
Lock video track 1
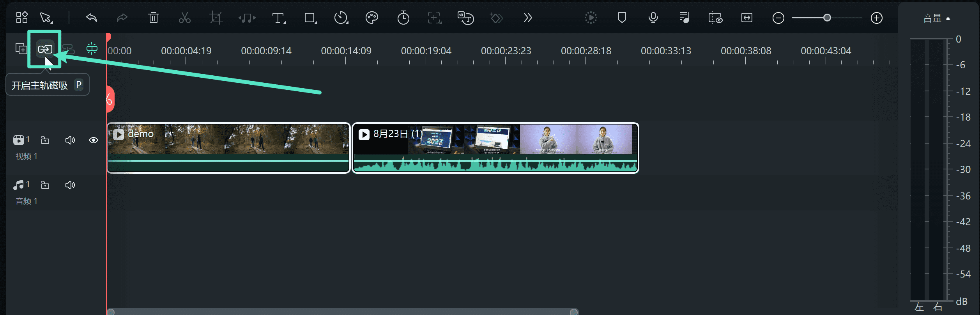point(45,140)
